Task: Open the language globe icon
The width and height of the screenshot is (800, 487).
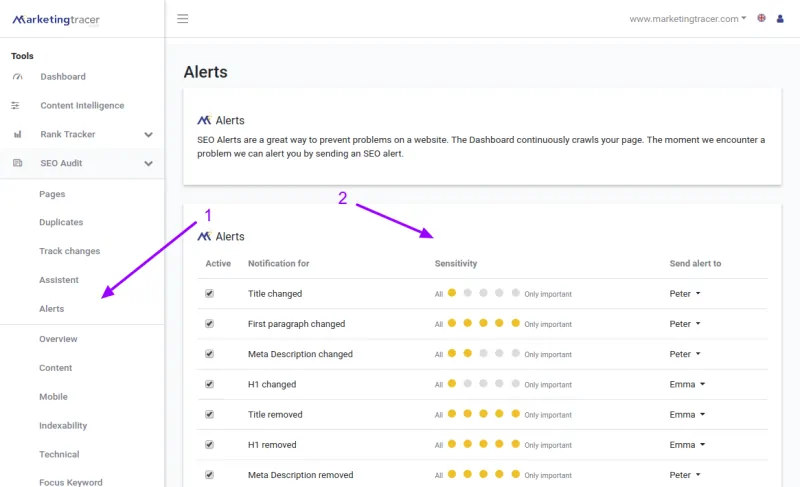Action: point(761,18)
